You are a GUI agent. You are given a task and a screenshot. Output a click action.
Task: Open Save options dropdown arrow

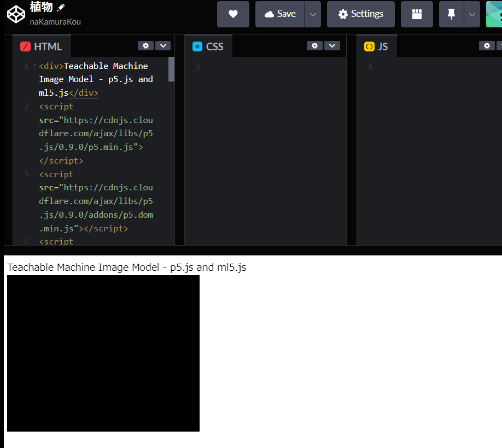pos(313,14)
